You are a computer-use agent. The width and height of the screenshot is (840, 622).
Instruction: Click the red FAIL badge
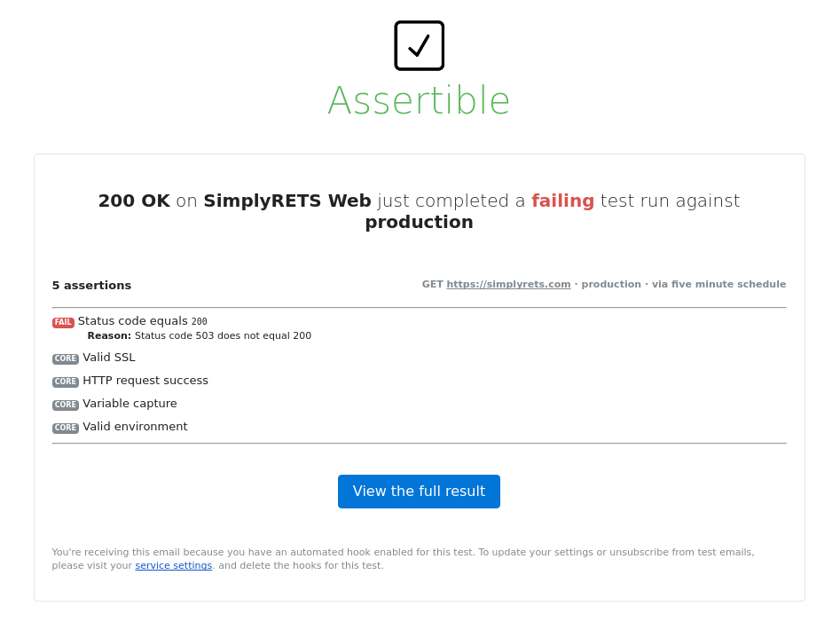[x=63, y=323]
